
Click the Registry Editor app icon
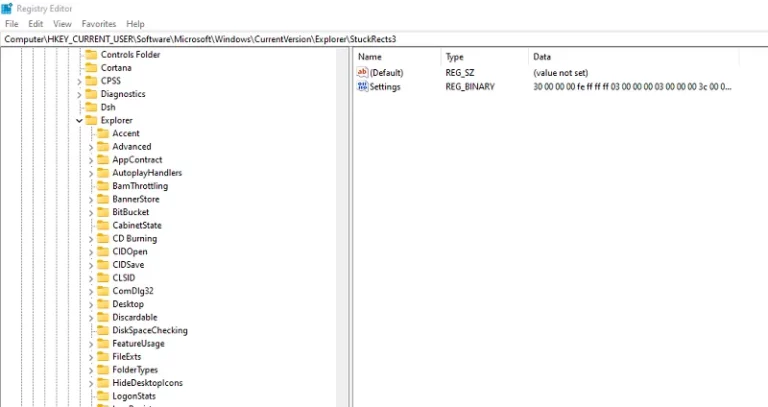[7, 8]
